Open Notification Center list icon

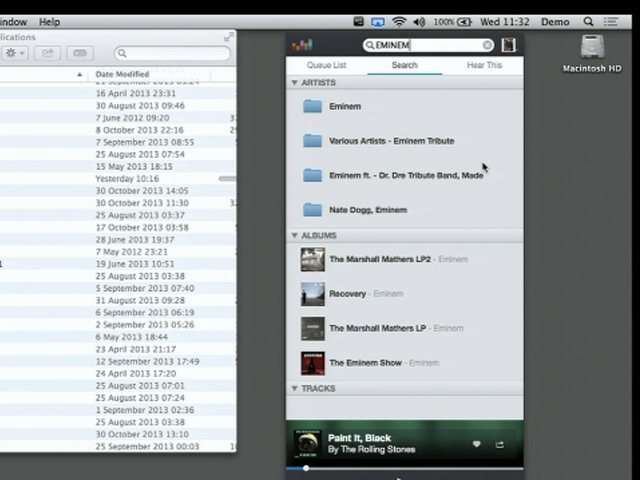[611, 22]
